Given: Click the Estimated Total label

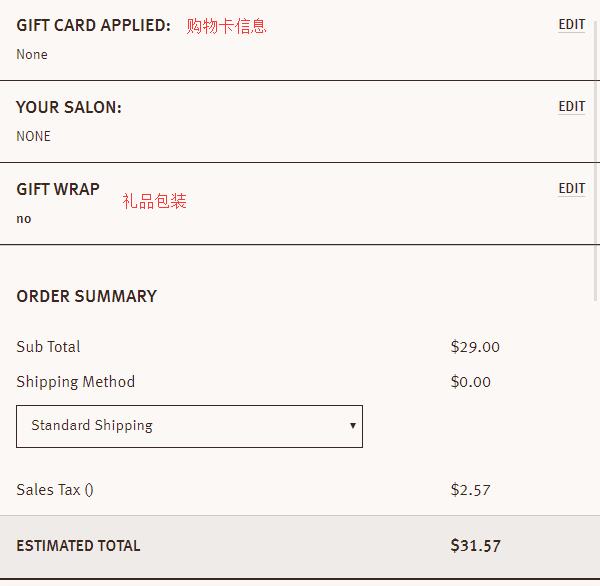Looking at the screenshot, I should pyautogui.click(x=78, y=546).
